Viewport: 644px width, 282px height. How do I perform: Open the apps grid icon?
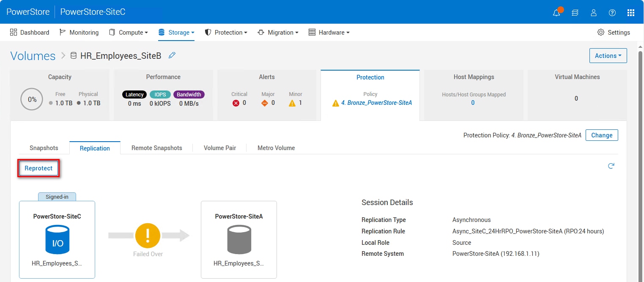click(x=631, y=13)
